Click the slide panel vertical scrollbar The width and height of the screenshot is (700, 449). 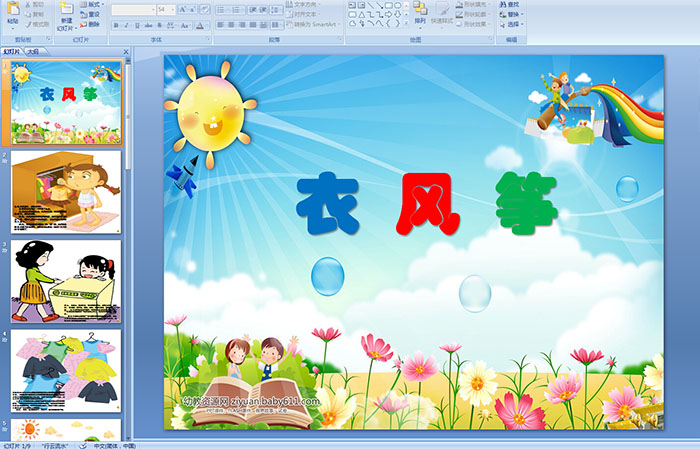[x=129, y=248]
